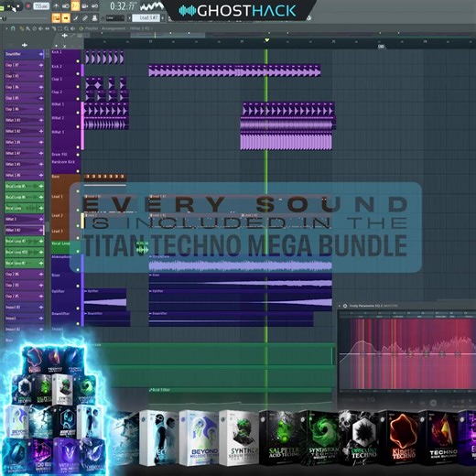Mute the Clap 1 track
The width and height of the screenshot is (476, 476).
[x=78, y=87]
